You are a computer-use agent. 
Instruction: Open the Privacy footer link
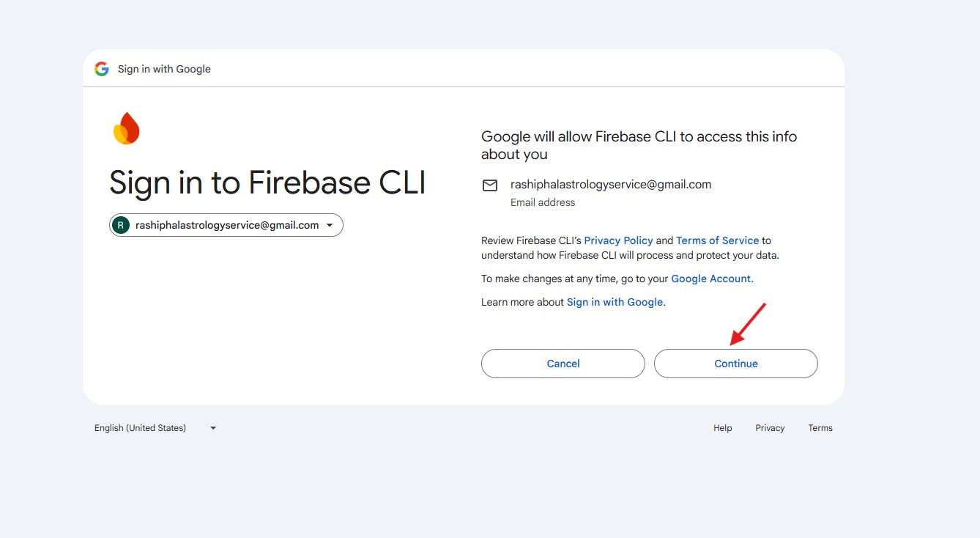click(770, 428)
